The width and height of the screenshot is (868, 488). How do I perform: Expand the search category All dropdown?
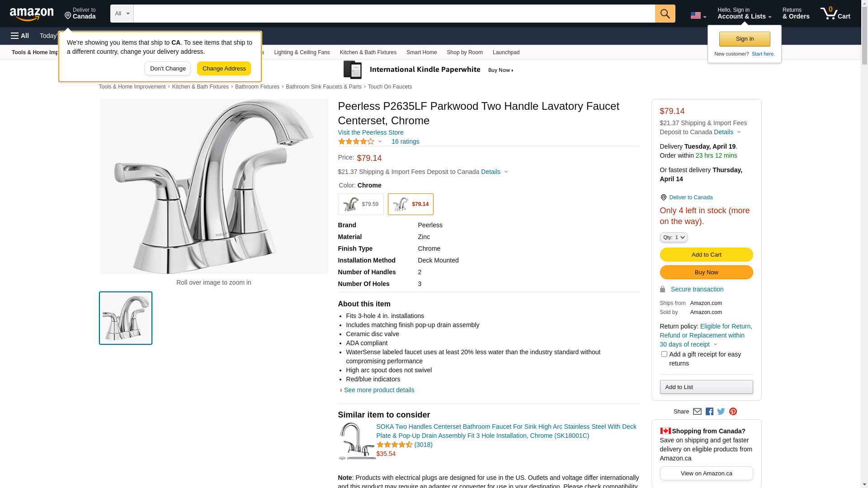point(122,14)
